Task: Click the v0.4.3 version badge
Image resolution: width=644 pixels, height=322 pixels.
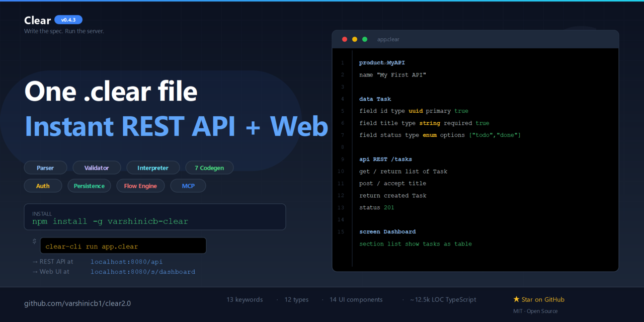Action: [x=68, y=20]
